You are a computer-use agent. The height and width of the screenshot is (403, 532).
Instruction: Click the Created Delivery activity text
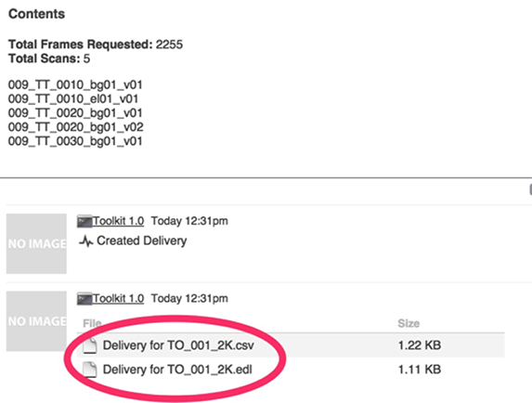pos(142,240)
